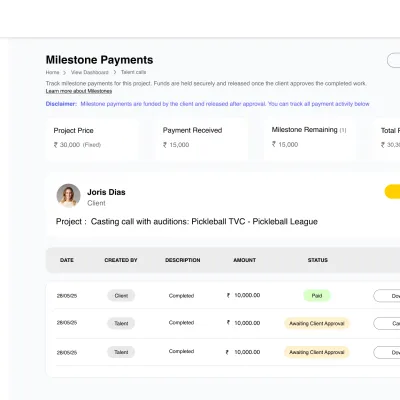Click the chevron after Home breadcrumb
Viewport: 400px width, 400px height.
coord(64,72)
